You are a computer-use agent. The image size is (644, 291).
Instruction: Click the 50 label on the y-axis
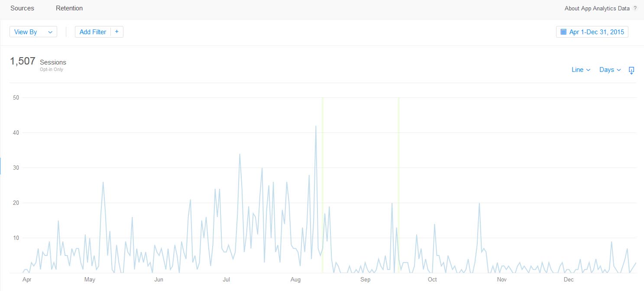pos(16,98)
